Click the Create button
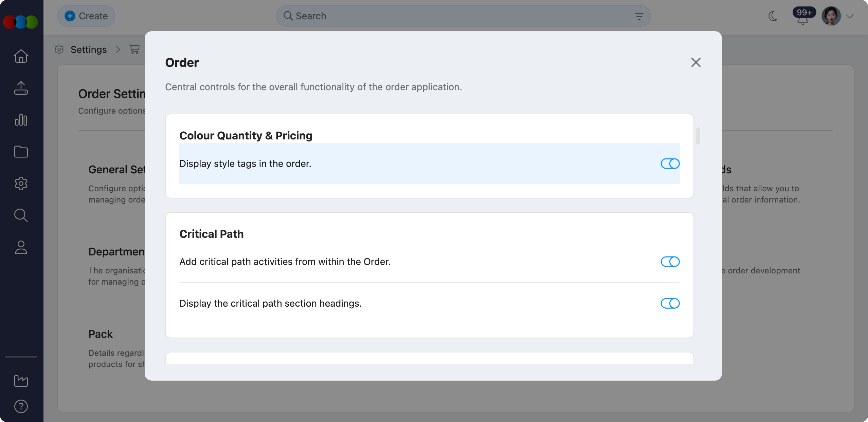The image size is (868, 422). pyautogui.click(x=86, y=16)
